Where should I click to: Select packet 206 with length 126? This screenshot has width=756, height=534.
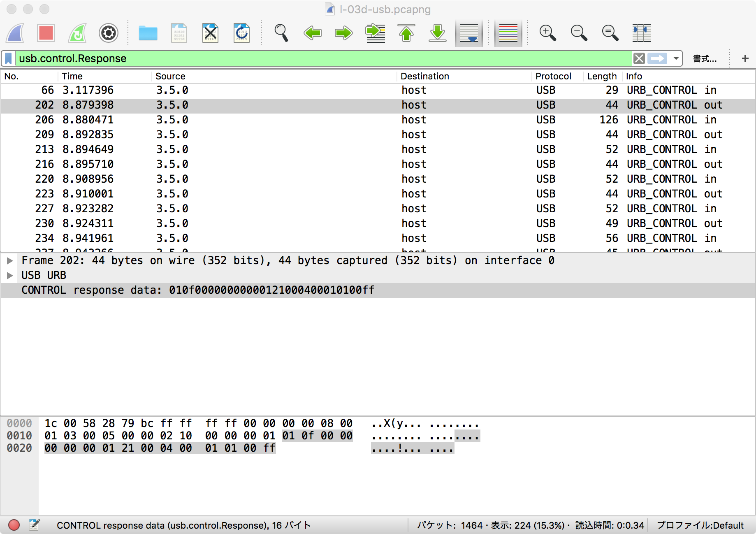[x=378, y=120]
